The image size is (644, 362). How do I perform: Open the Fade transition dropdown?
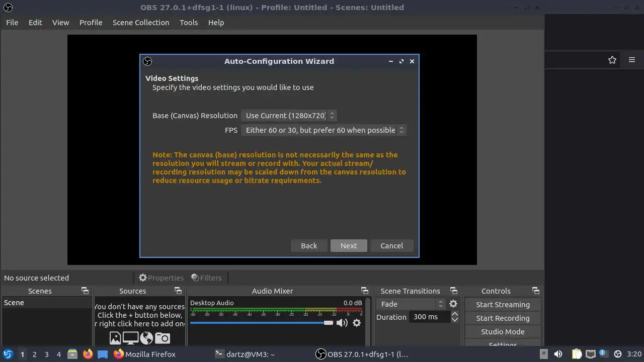[411, 304]
